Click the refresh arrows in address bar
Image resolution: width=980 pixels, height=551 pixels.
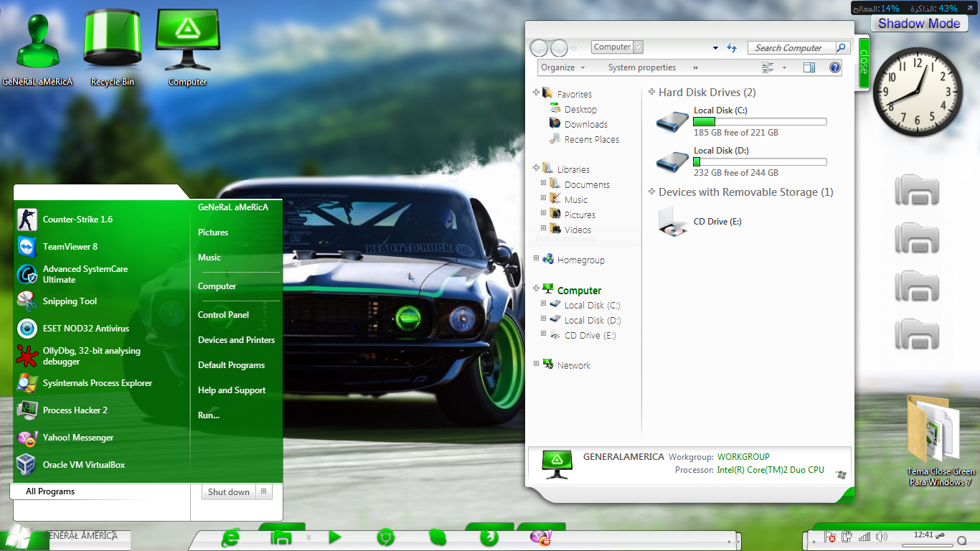pos(732,47)
